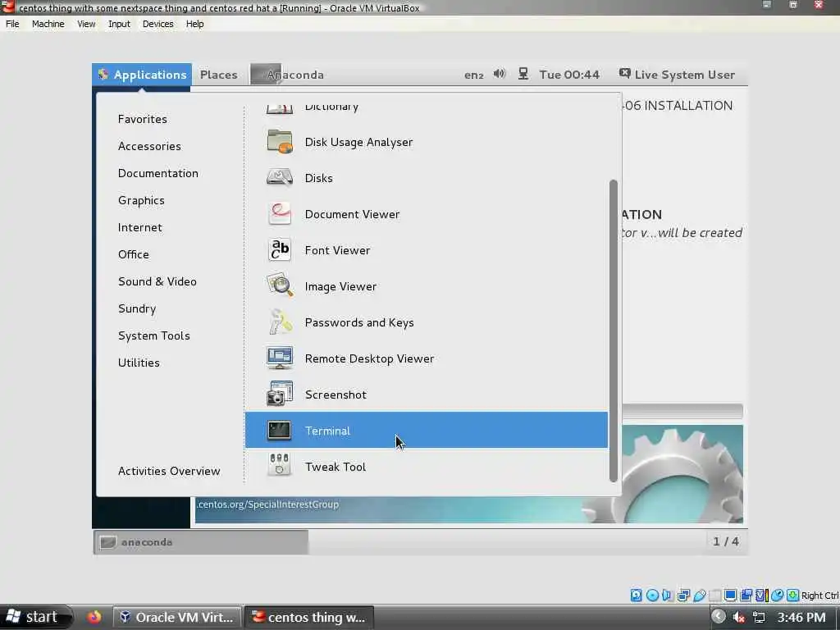
Task: Click the 1 / 4 workspace switcher
Action: (726, 541)
